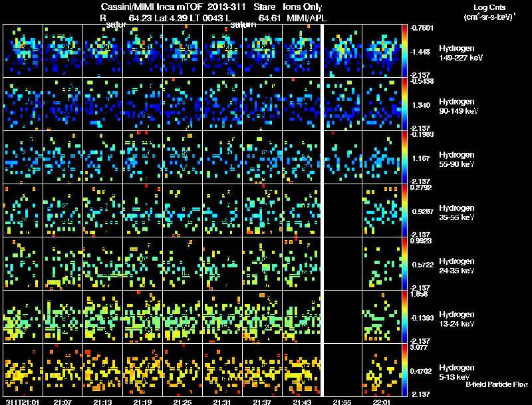Select the 55-90 keV panel at 21:19
This screenshot has width=532, height=405.
pos(142,158)
